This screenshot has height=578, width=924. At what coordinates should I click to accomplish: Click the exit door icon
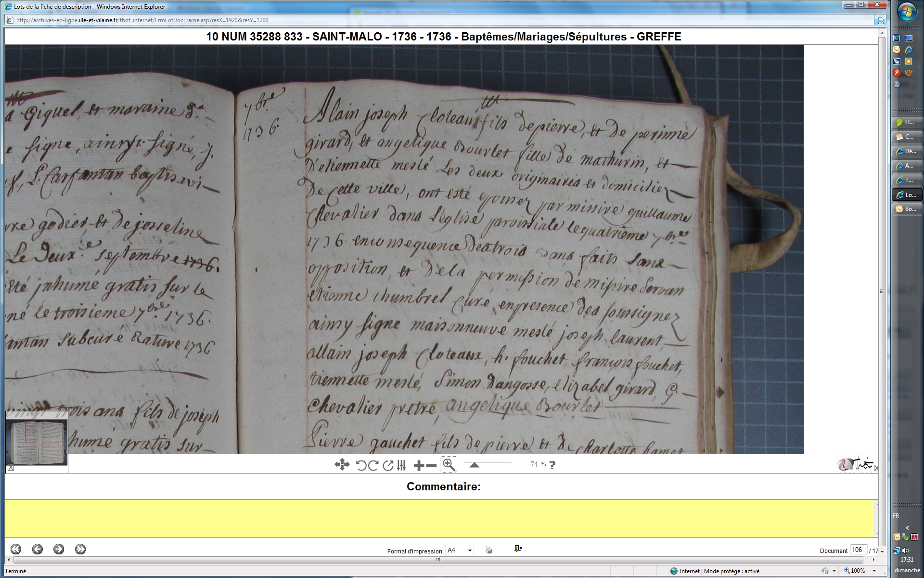(518, 549)
